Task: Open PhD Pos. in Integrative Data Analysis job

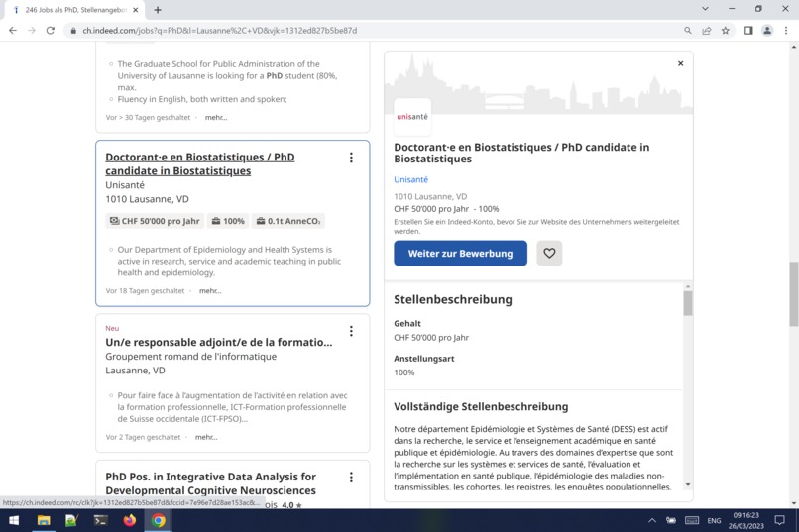Action: click(210, 483)
